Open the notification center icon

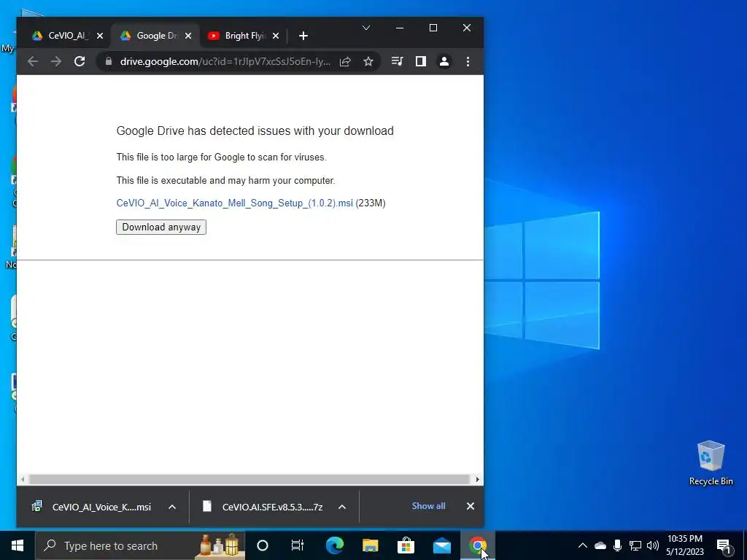(x=724, y=545)
